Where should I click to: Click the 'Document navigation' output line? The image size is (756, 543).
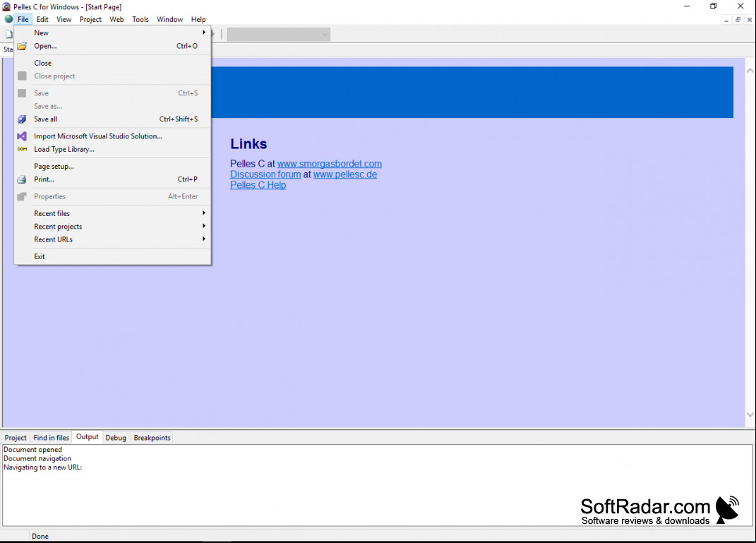[37, 458]
